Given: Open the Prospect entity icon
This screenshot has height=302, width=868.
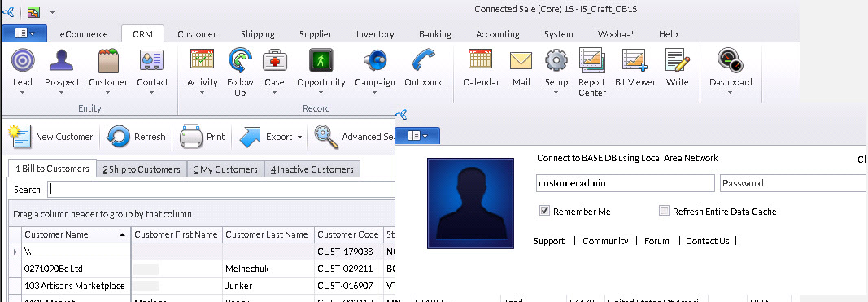Looking at the screenshot, I should (x=62, y=60).
